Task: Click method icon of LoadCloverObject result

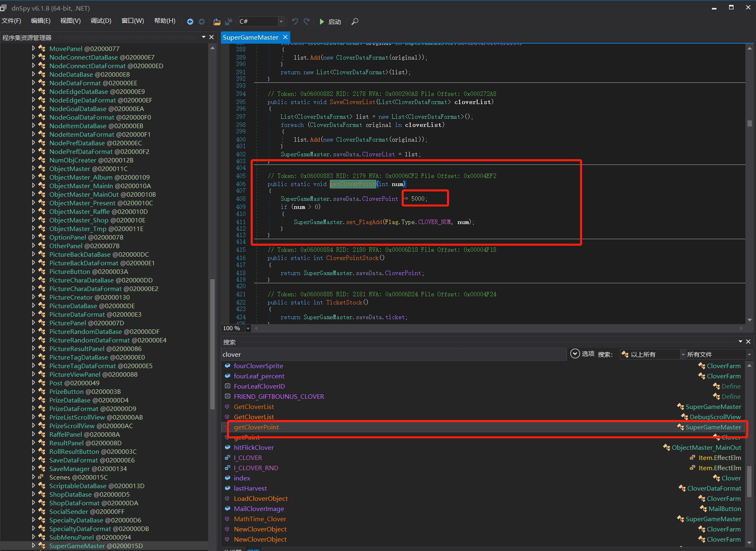Action: point(227,498)
